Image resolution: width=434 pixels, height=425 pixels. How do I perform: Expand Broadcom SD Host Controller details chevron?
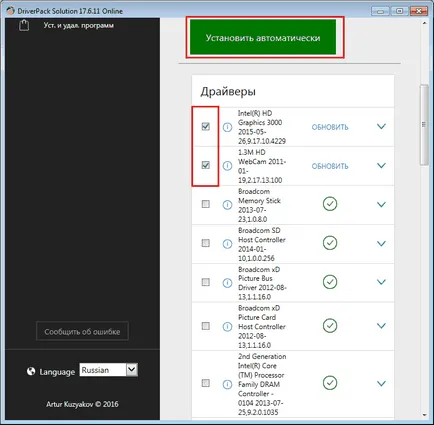[x=381, y=243]
